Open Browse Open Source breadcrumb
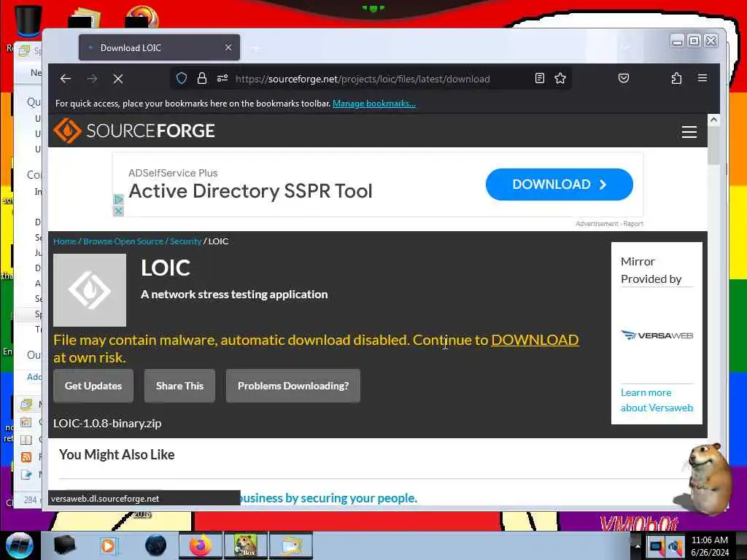 (123, 241)
